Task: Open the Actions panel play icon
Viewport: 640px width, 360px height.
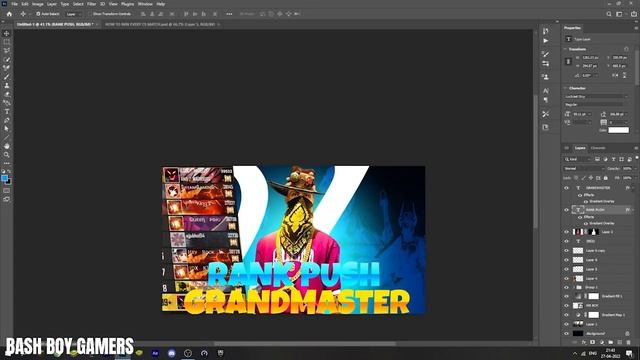Action: click(546, 41)
